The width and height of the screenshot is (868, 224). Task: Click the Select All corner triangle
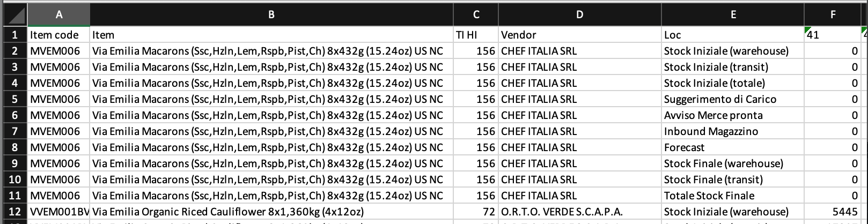(14, 15)
